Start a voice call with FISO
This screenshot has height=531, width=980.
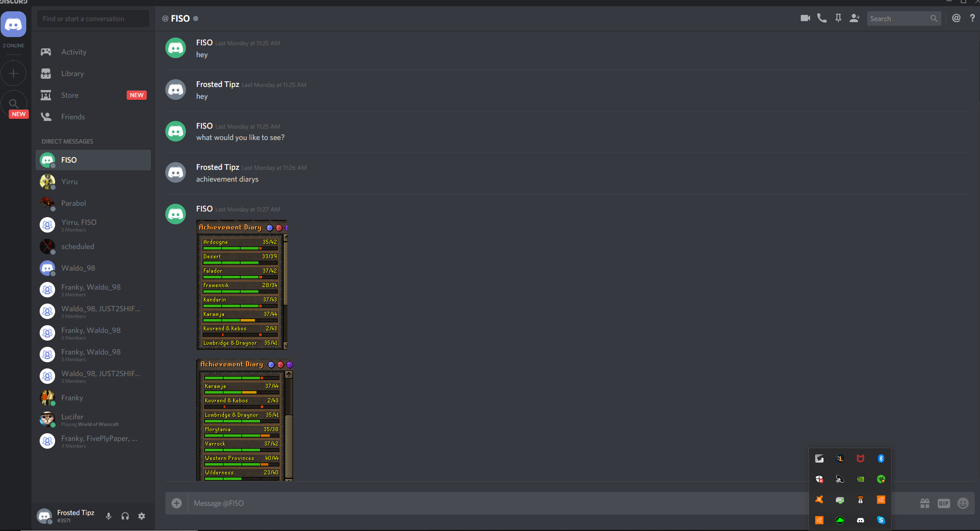pyautogui.click(x=822, y=19)
